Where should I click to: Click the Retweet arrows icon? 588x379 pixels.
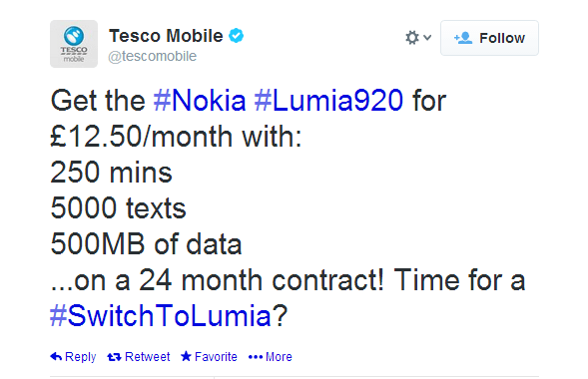pyautogui.click(x=114, y=357)
